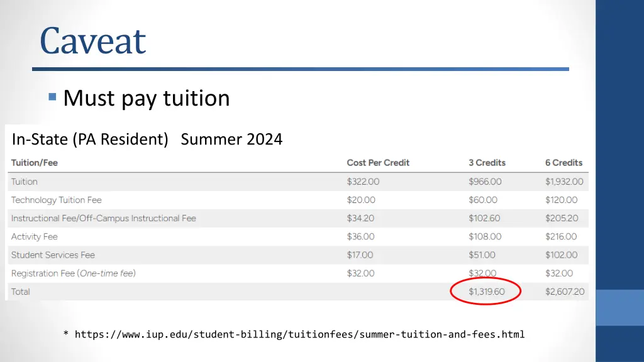Select the Registration Fee (One-time fee) label
644x362 pixels.
point(73,273)
